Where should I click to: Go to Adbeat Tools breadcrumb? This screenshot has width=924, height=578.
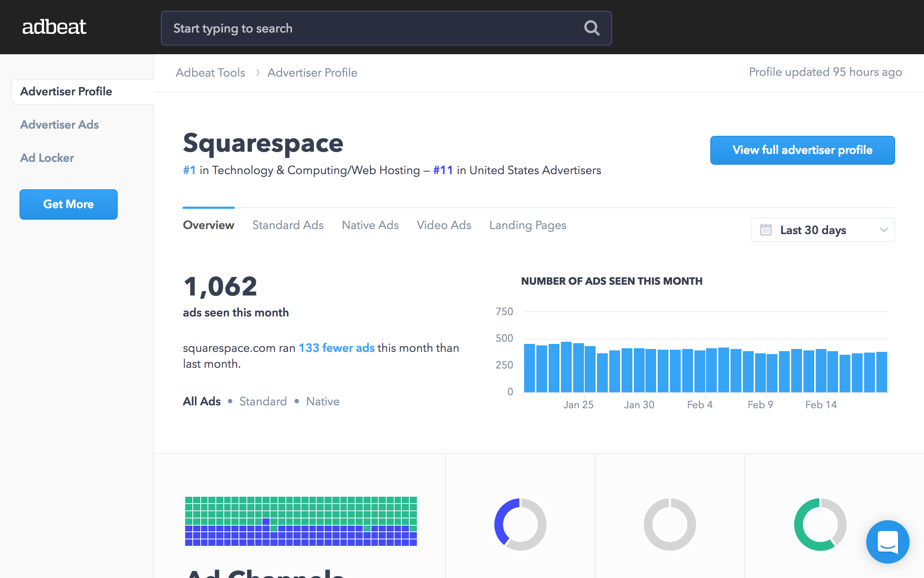210,73
